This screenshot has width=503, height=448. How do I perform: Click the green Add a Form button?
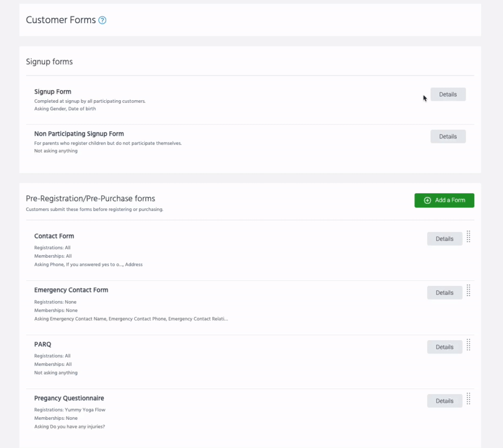click(444, 200)
